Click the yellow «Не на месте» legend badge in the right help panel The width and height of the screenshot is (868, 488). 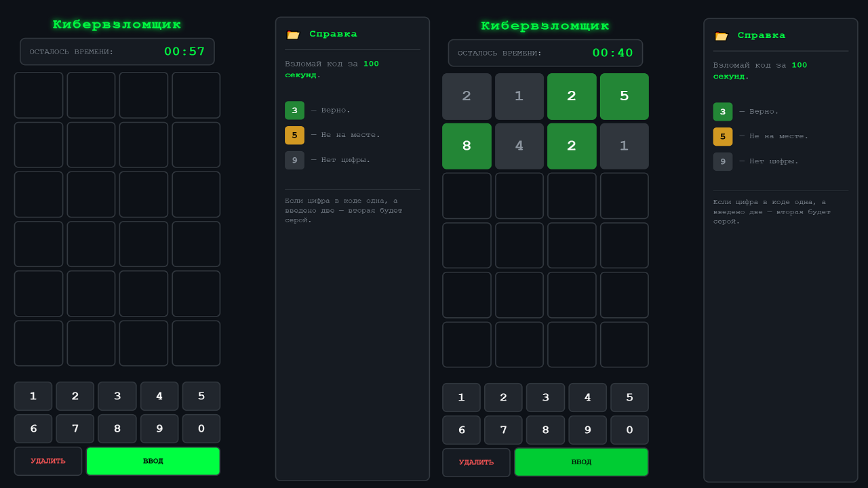pos(723,136)
